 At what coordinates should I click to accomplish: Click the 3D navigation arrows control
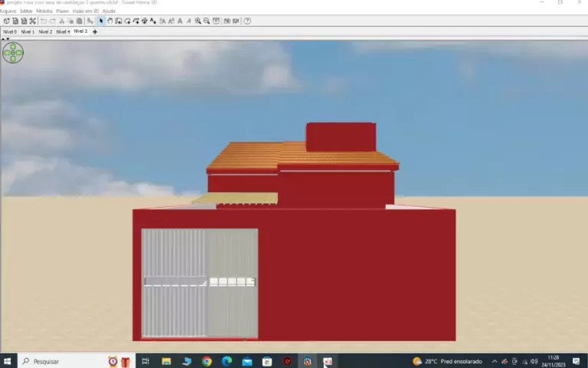coord(13,52)
